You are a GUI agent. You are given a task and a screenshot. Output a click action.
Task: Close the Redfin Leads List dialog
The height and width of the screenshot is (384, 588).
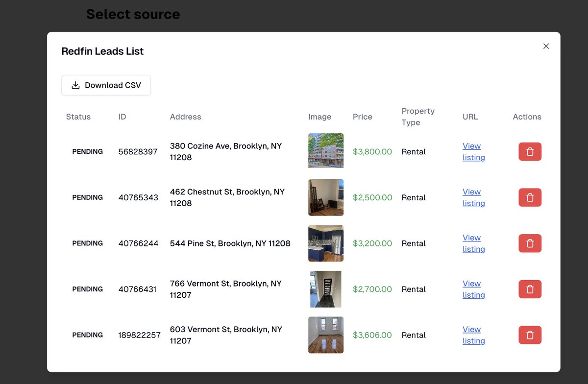pyautogui.click(x=546, y=46)
